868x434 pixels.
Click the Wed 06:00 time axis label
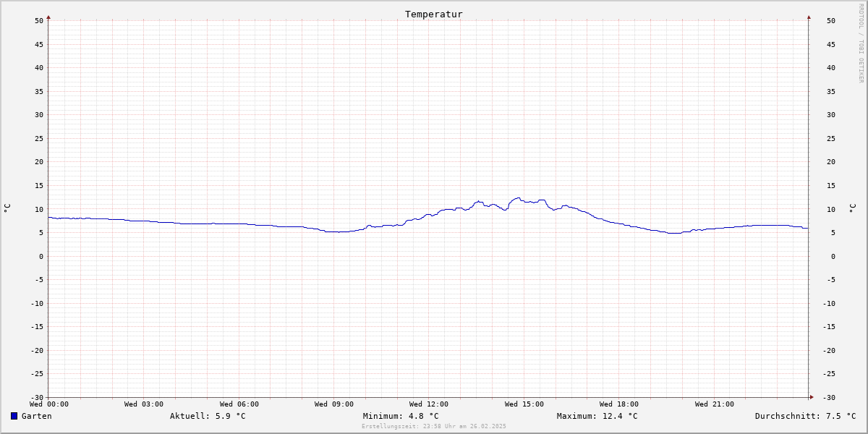coord(239,404)
